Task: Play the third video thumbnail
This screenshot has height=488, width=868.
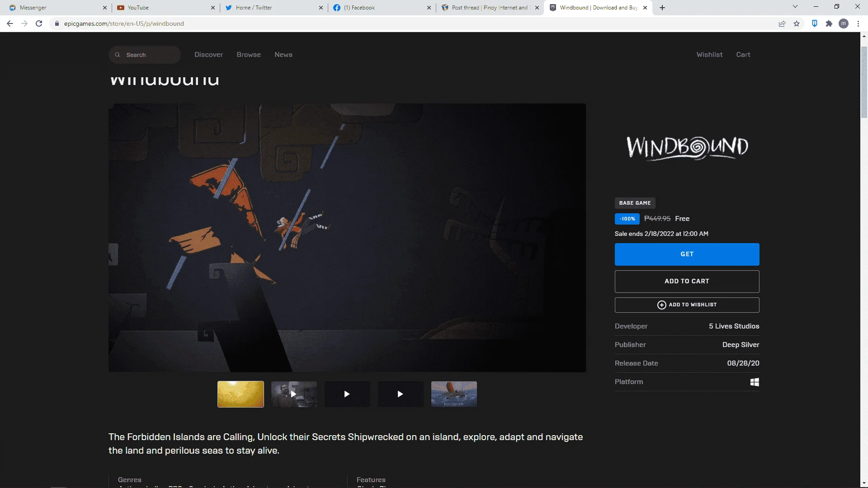Action: 347,394
